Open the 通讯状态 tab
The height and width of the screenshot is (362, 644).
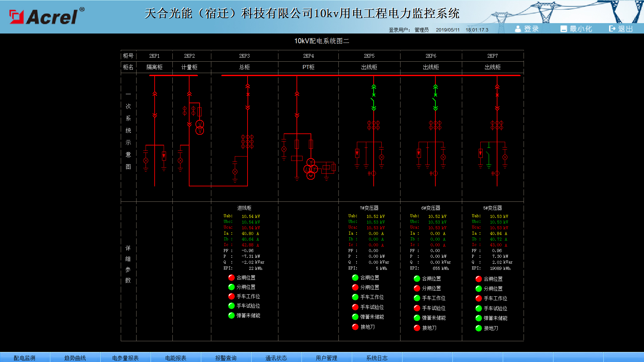(276, 358)
